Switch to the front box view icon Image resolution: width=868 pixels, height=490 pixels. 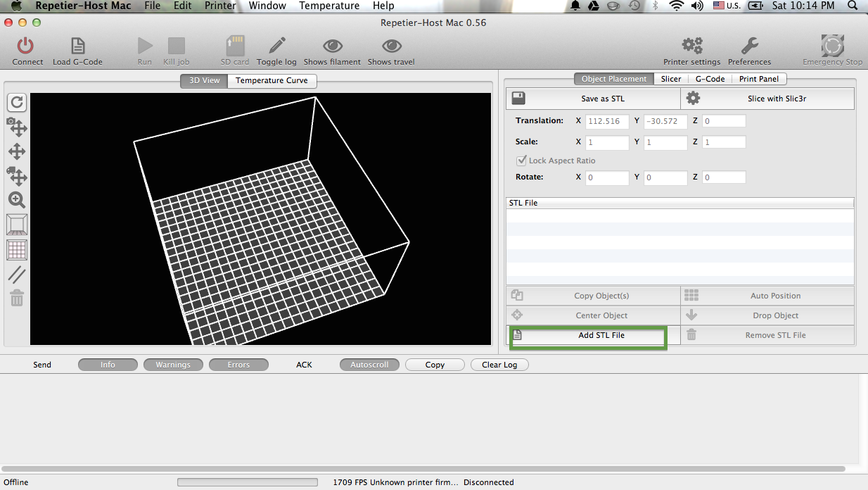[x=17, y=225]
